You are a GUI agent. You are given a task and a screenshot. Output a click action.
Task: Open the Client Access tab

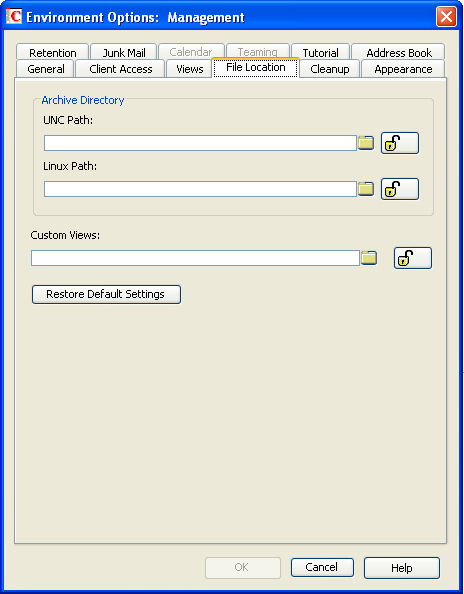point(120,69)
